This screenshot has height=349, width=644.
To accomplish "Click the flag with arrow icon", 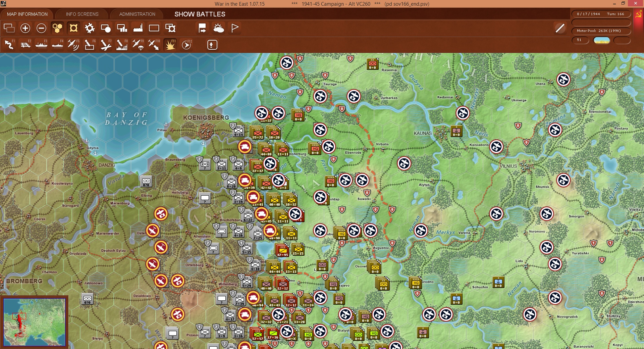I will pyautogui.click(x=202, y=28).
